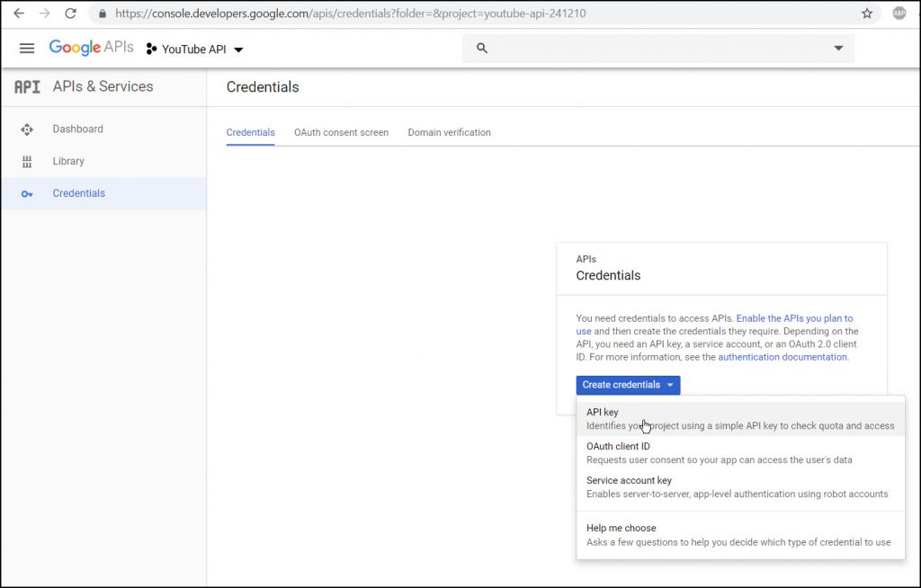This screenshot has height=588, width=921.
Task: Open the Create credentials dropdown
Action: [628, 385]
